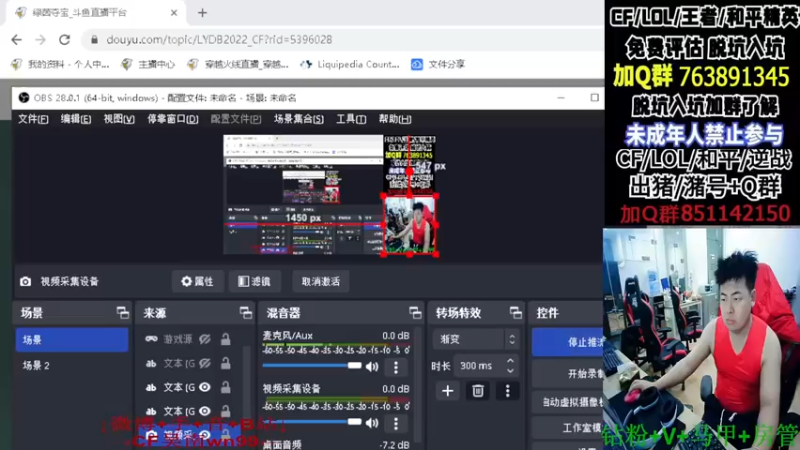Open transition properties three-dot menu

(x=507, y=391)
